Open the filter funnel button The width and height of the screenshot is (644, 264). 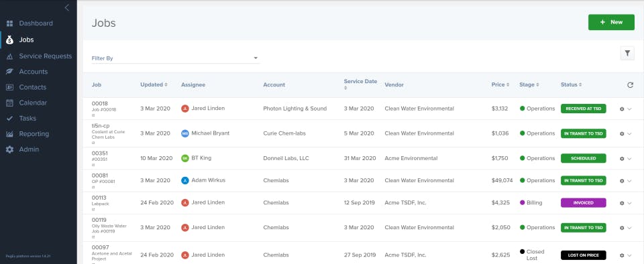pos(627,54)
